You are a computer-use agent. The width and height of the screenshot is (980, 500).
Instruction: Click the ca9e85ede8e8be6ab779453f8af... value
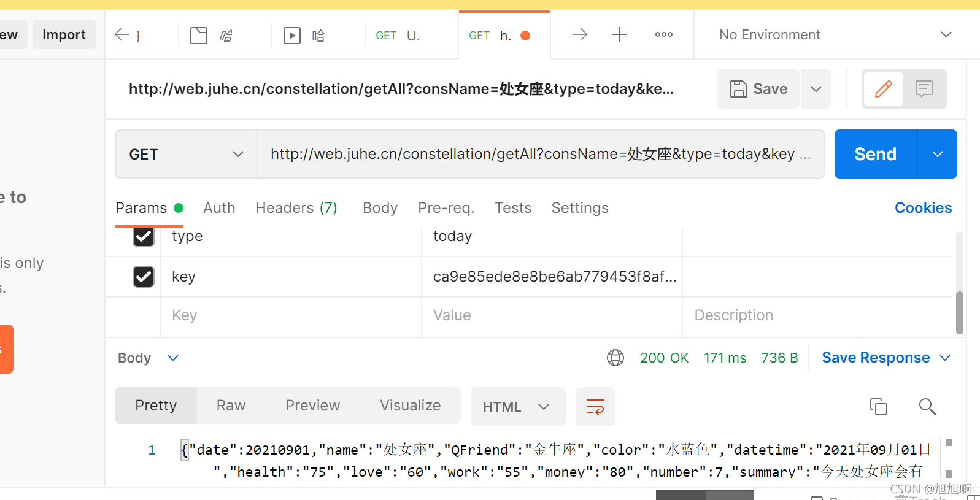pos(552,277)
